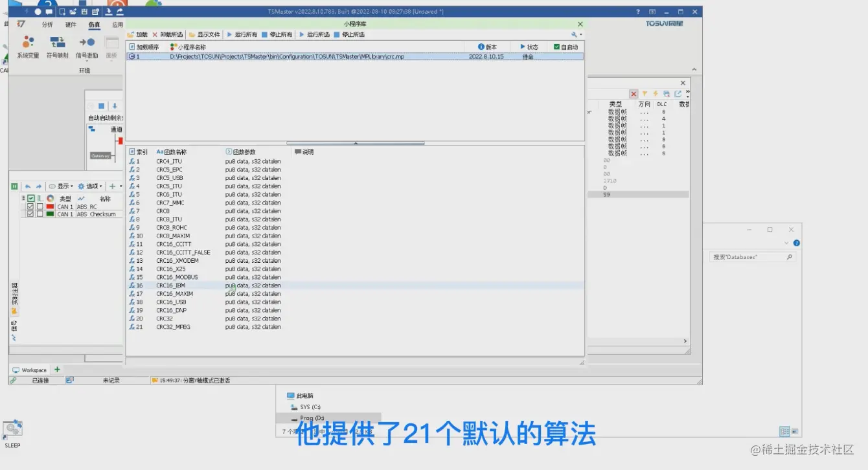Click the funnel filter icon in trace window
This screenshot has width=868, height=470.
point(645,94)
